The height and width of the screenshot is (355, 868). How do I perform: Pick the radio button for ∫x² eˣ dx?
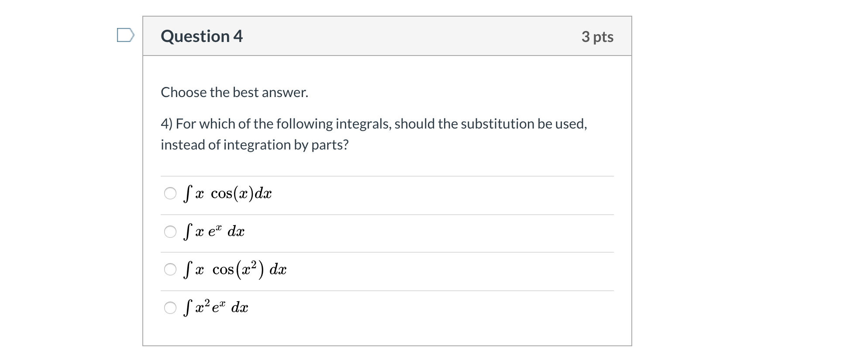[x=170, y=308]
